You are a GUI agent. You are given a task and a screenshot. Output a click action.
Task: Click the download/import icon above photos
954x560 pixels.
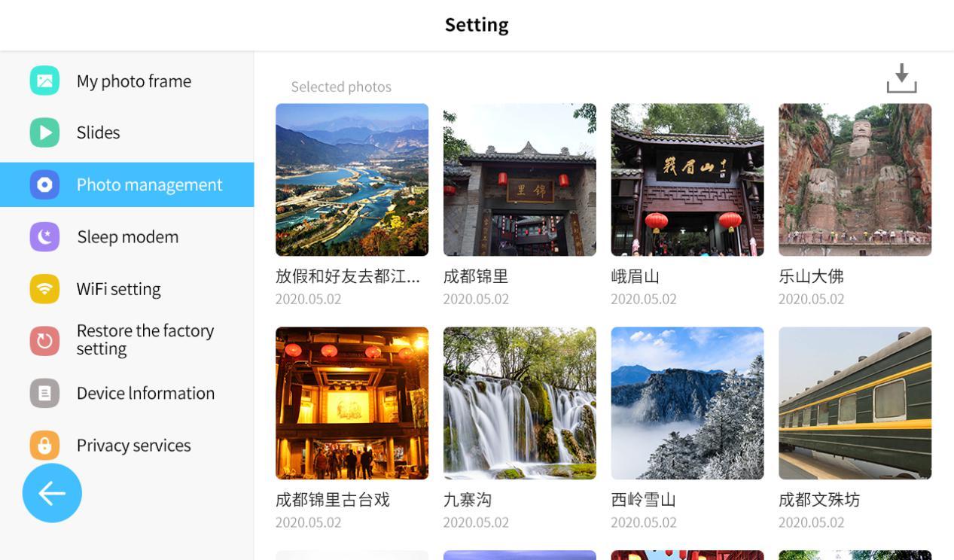point(901,78)
